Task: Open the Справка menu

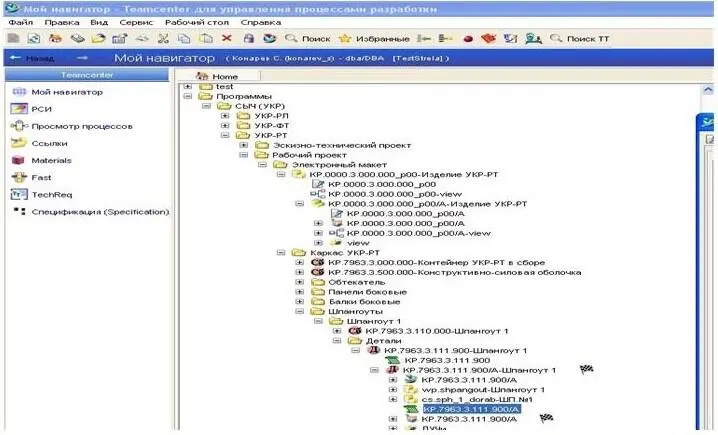Action: [x=261, y=22]
